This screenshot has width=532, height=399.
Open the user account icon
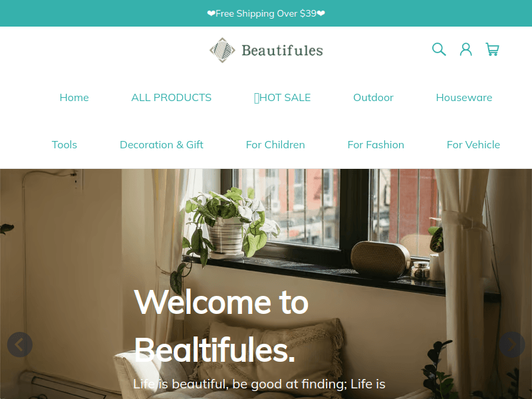pyautogui.click(x=465, y=49)
